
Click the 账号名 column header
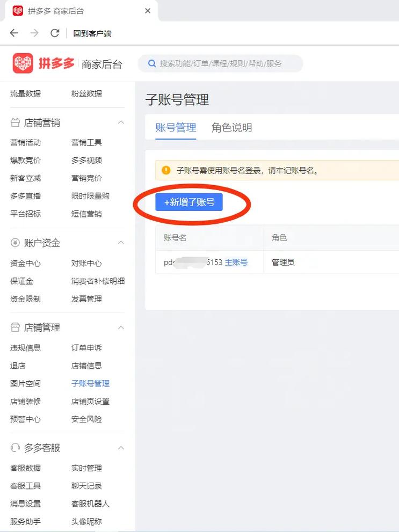(x=175, y=238)
